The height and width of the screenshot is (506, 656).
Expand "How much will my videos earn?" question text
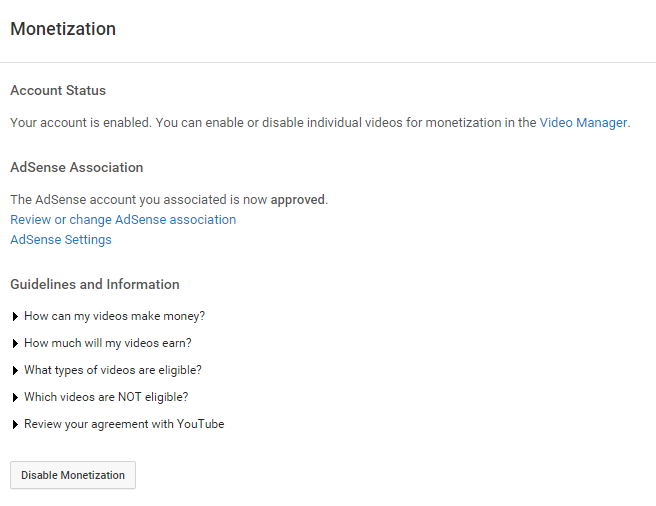[108, 343]
